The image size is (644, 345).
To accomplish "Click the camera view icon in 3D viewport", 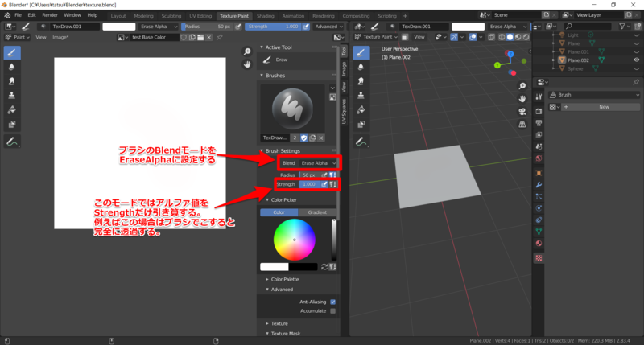I will [x=522, y=112].
